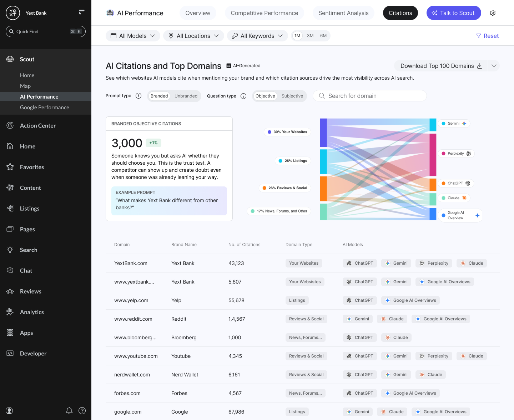514x420 pixels.
Task: Open Reviews section icon
Action: (10, 291)
